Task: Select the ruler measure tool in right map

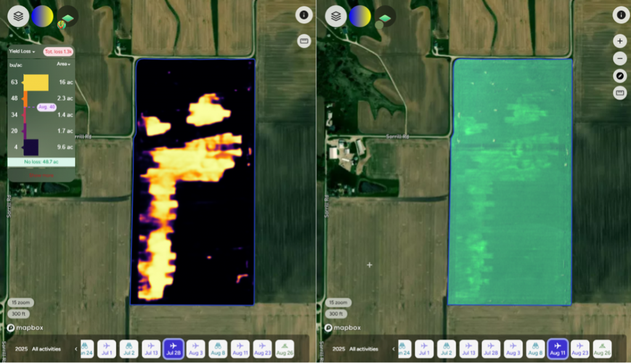Action: (621, 94)
